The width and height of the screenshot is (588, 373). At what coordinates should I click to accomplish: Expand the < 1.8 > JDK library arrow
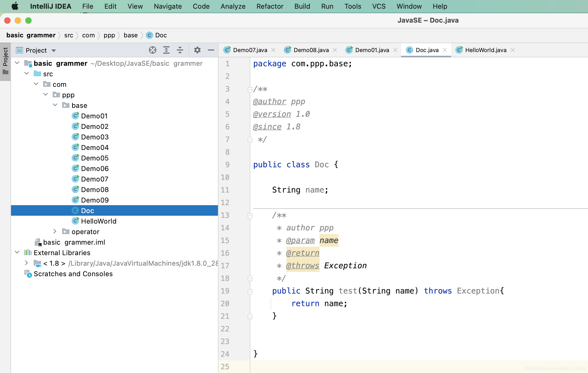[26, 263]
